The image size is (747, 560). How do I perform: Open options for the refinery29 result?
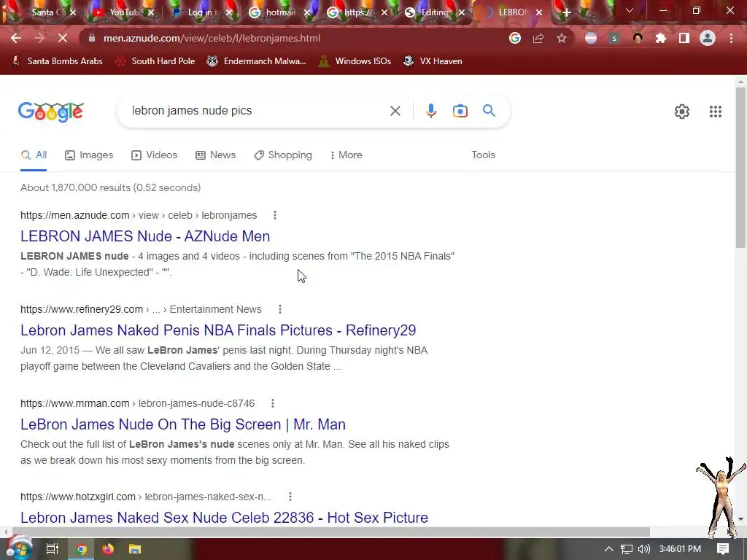point(280,309)
